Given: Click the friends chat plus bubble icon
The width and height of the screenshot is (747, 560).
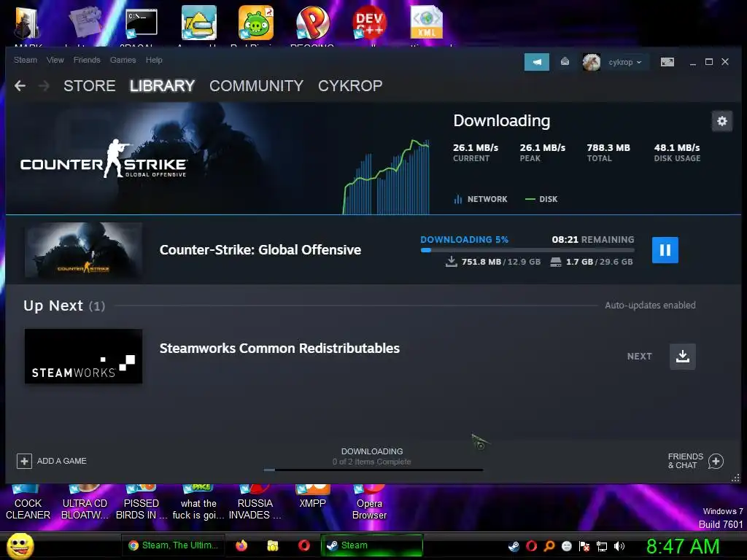Looking at the screenshot, I should pos(716,461).
